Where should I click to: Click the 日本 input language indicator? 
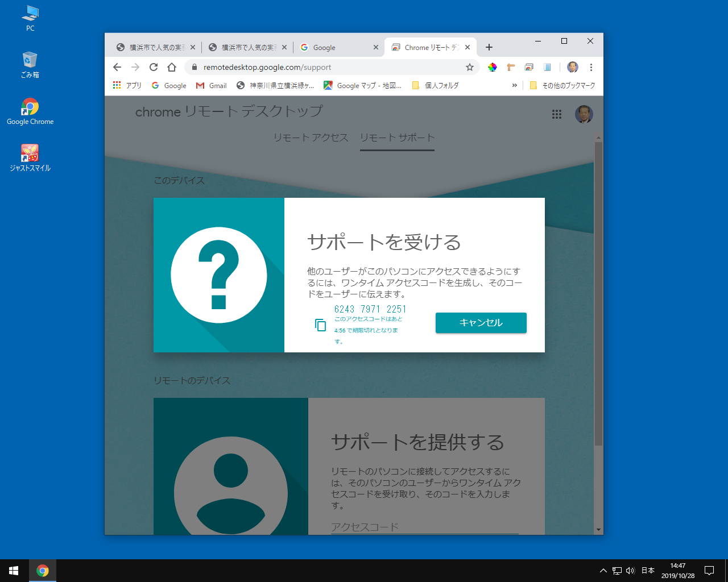point(648,571)
